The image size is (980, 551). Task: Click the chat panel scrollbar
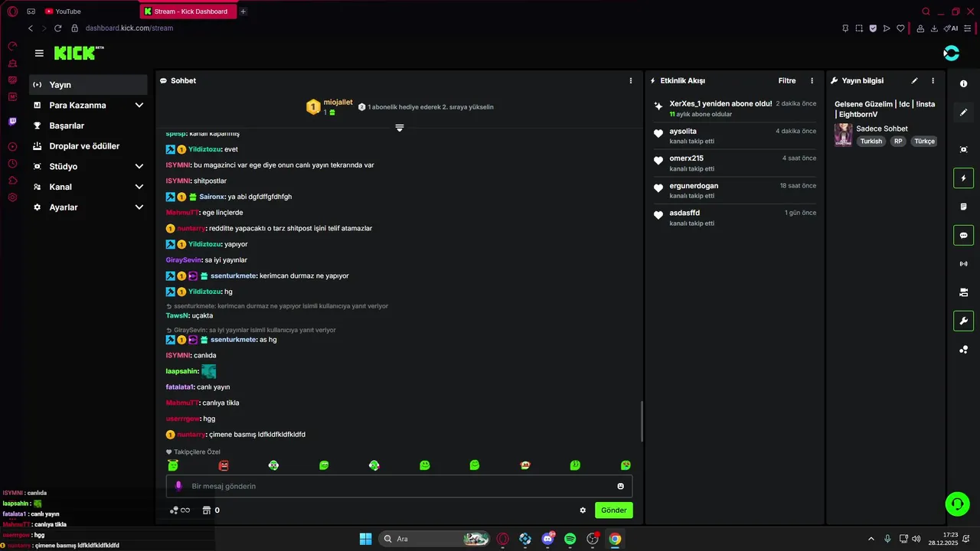coord(641,421)
